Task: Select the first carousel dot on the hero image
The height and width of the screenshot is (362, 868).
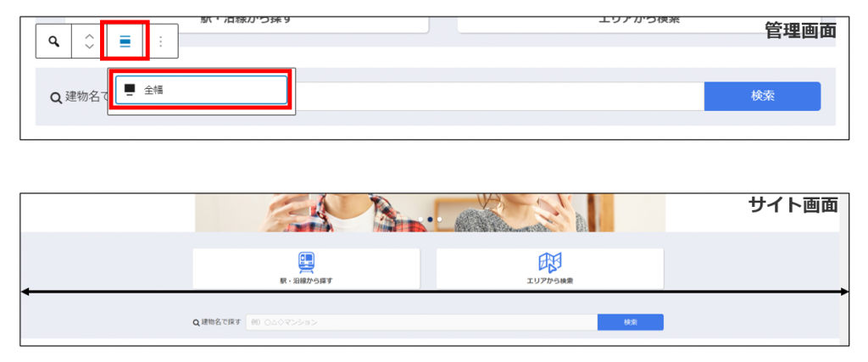Action: pos(420,219)
